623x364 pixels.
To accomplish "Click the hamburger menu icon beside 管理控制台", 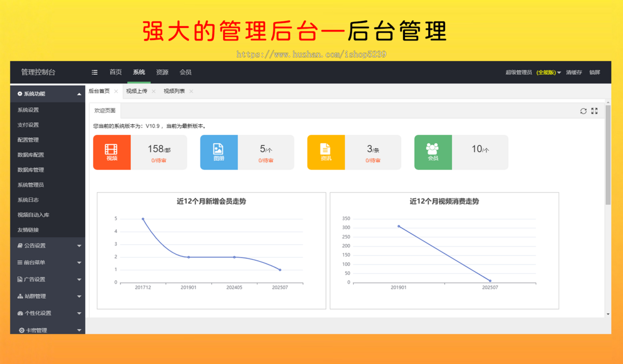I will pyautogui.click(x=94, y=72).
